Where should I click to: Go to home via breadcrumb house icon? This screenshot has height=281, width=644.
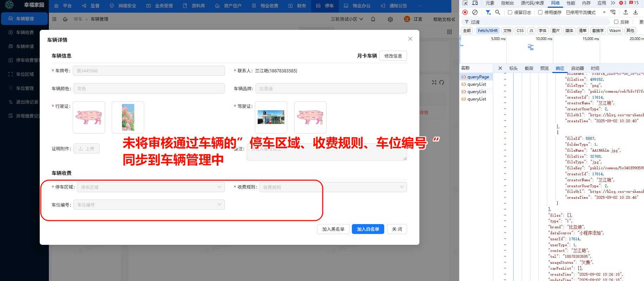65,19
